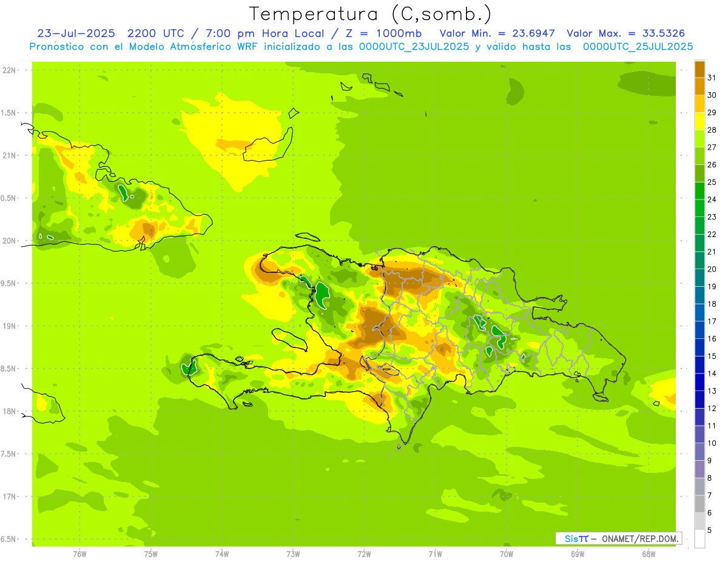728x562 pixels.
Task: Click the longitude label 68W
Action: pos(649,554)
